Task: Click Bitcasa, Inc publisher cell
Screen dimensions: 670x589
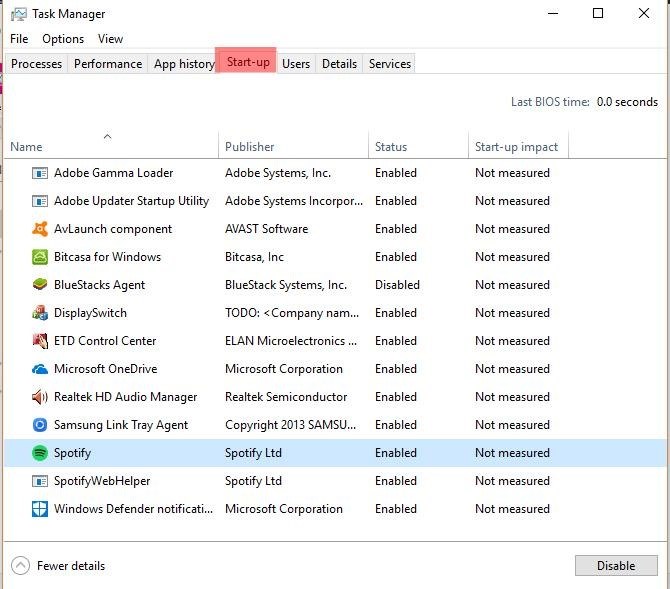Action: pyautogui.click(x=254, y=257)
